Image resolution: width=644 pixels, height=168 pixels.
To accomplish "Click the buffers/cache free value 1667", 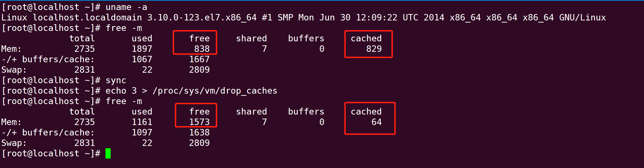I will coord(200,59).
